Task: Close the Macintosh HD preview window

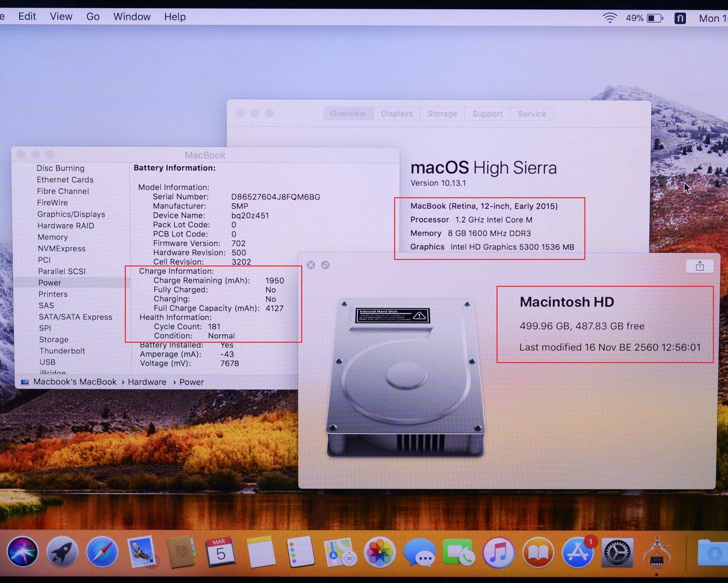Action: 311,265
